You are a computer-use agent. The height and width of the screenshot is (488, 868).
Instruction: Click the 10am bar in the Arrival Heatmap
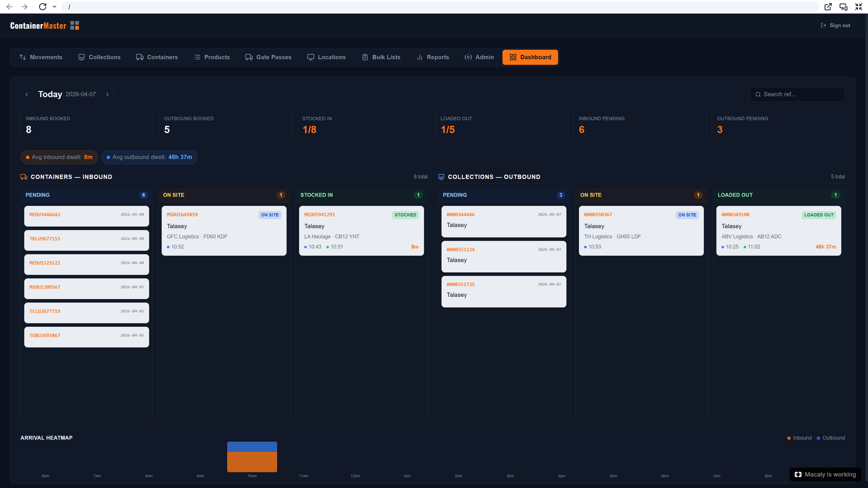pos(252,457)
